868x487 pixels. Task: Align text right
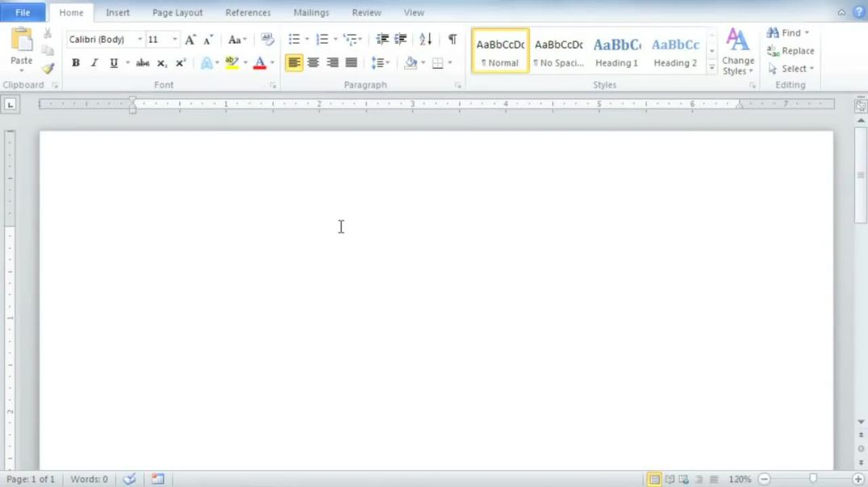(x=332, y=63)
